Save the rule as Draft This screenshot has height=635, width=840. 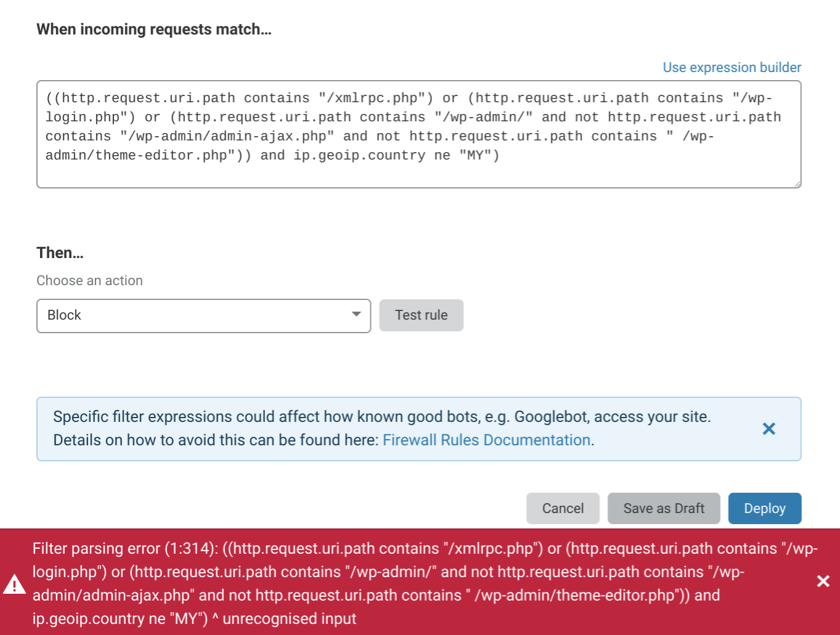(x=664, y=508)
